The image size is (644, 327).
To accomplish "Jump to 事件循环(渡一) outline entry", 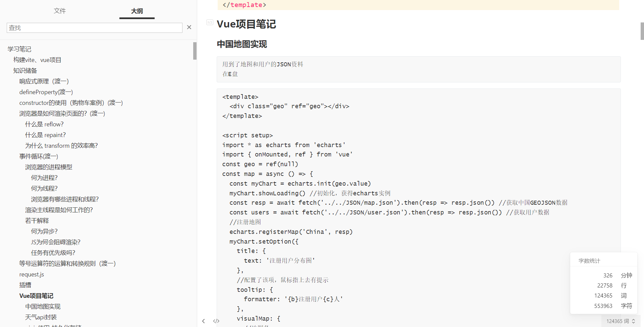I will (39, 156).
